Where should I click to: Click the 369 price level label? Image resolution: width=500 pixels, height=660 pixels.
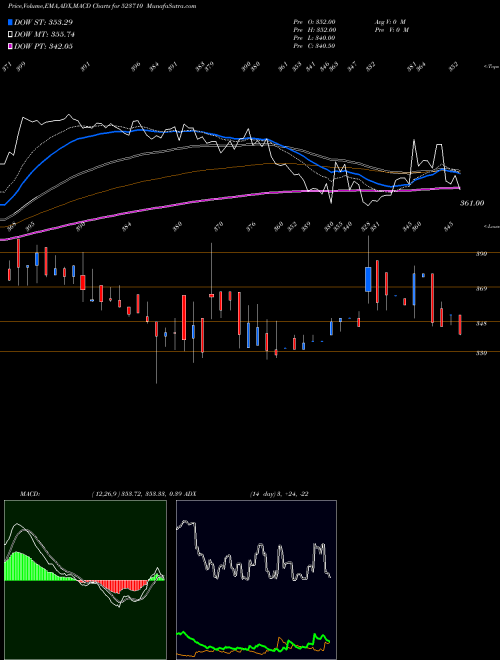481,289
